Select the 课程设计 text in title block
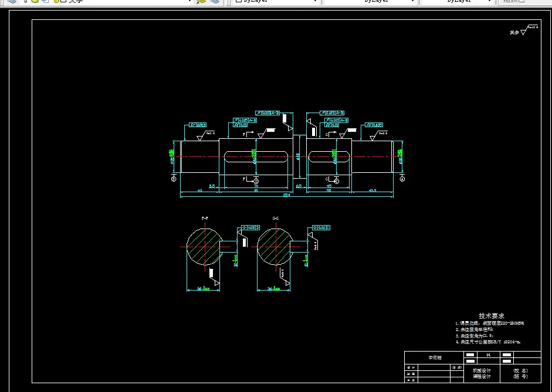 point(482,377)
